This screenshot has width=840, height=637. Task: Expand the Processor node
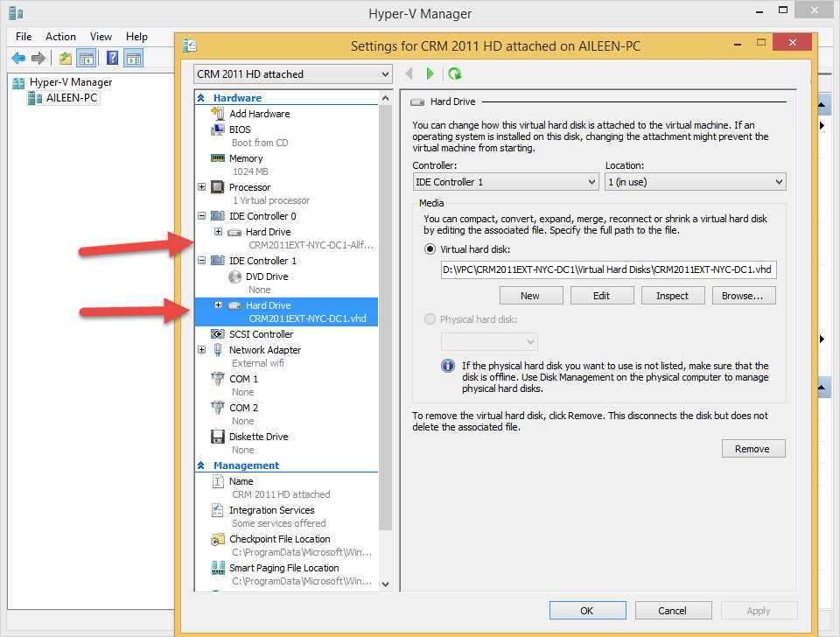click(x=201, y=187)
